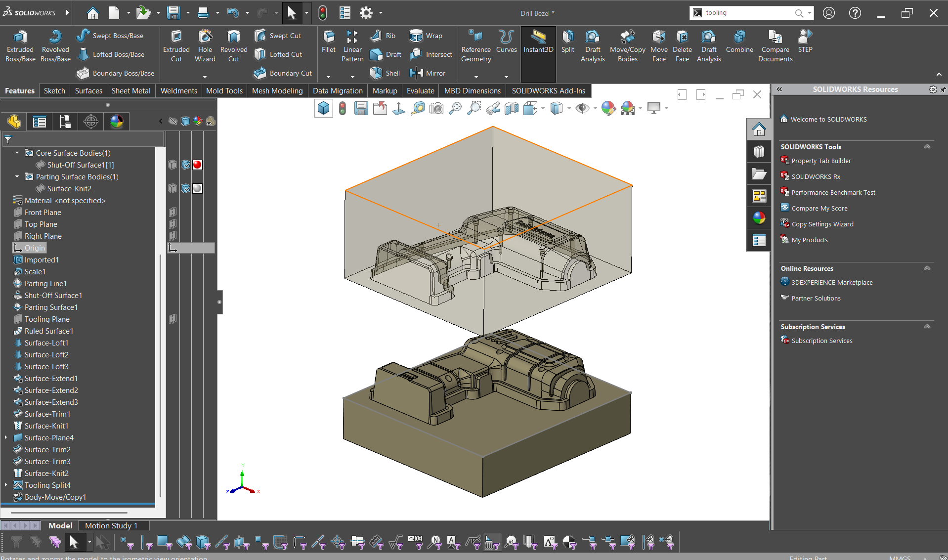948x560 pixels.
Task: Select the Move/Copy Bodies tool
Action: [x=627, y=46]
